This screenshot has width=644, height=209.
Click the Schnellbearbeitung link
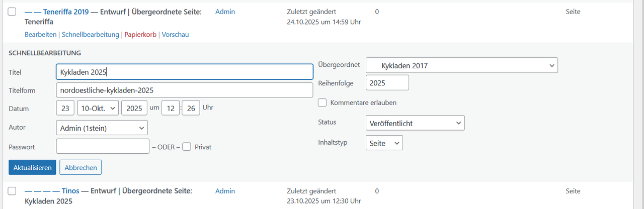click(x=90, y=35)
